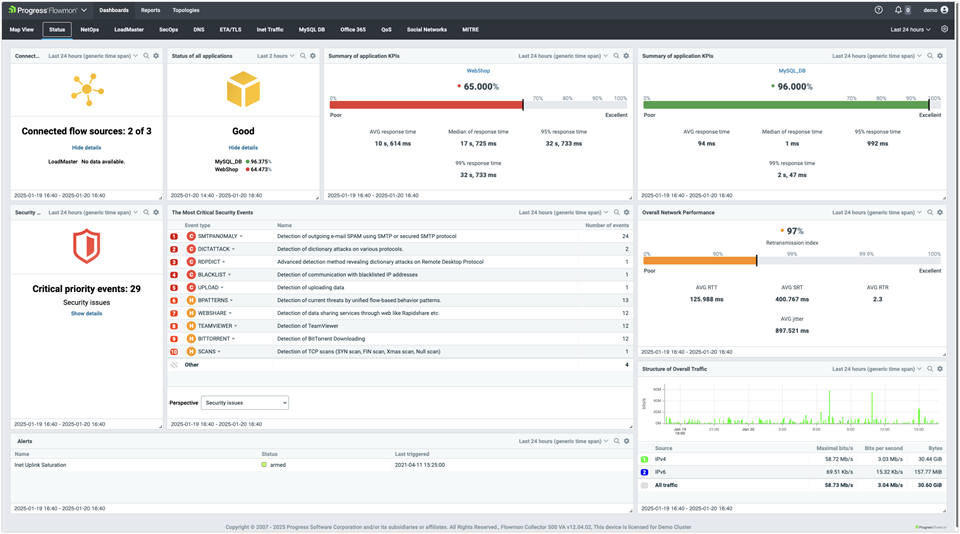
Task: Click gear icon in Overall Network Performance panel
Action: click(940, 212)
